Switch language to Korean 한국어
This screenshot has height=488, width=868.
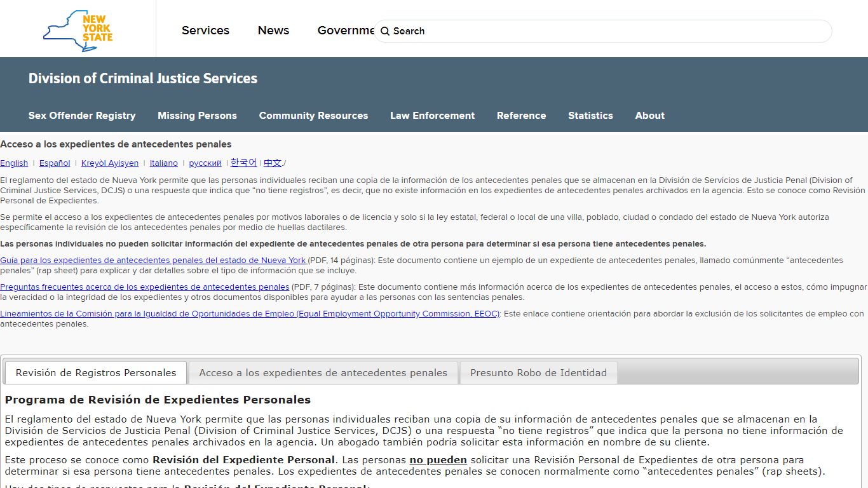click(244, 163)
